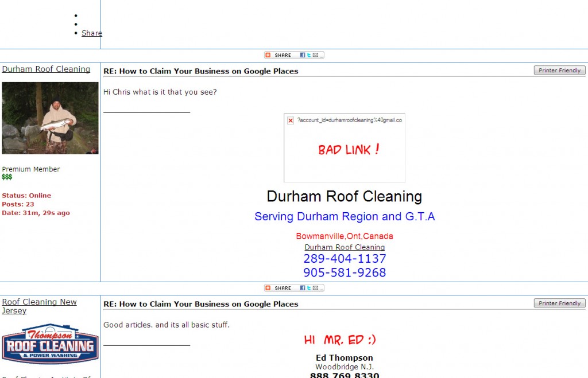Click orange plus share icon above Durham post
Viewport: 588px width, 378px height.
tap(268, 55)
